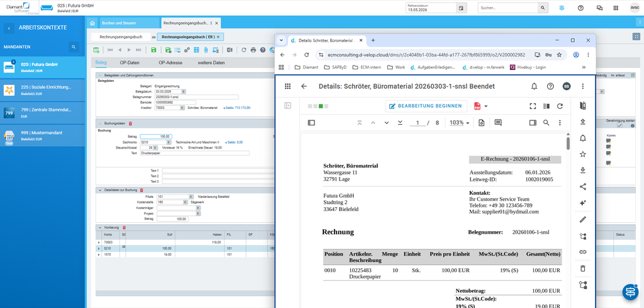The width and height of the screenshot is (644, 308).
Task: Click the Diamant snowflake icon in top bar
Action: tap(562, 8)
